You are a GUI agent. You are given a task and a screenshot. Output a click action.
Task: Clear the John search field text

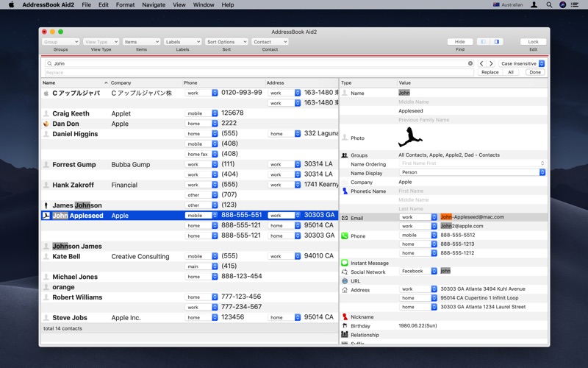(470, 63)
